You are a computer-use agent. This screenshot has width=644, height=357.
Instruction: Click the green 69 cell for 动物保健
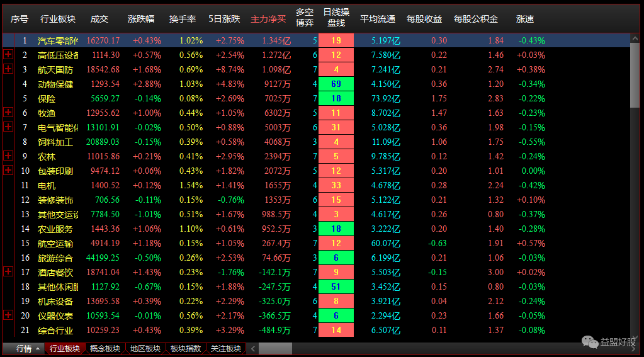pos(336,84)
